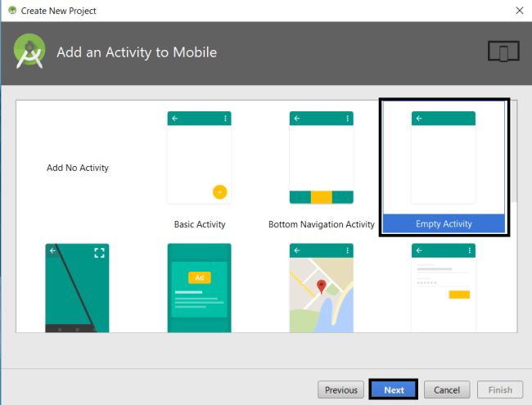Click the template list vertical scrollbar
532x405 pixels.
coord(514,151)
